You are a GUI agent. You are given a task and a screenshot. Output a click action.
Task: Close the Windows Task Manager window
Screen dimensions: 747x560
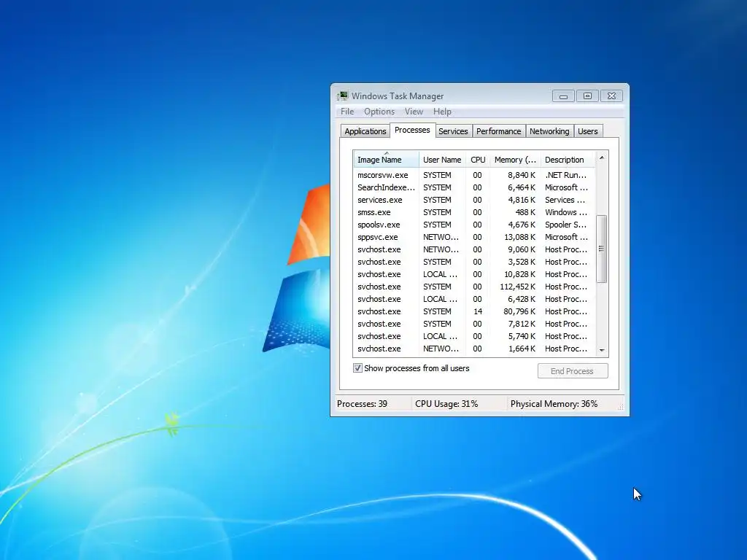pyautogui.click(x=612, y=96)
